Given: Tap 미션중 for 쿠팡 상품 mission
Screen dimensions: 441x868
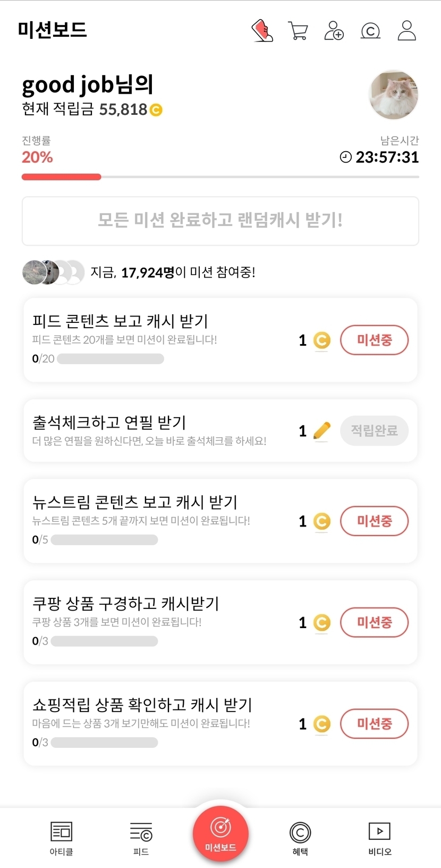Looking at the screenshot, I should (x=374, y=622).
